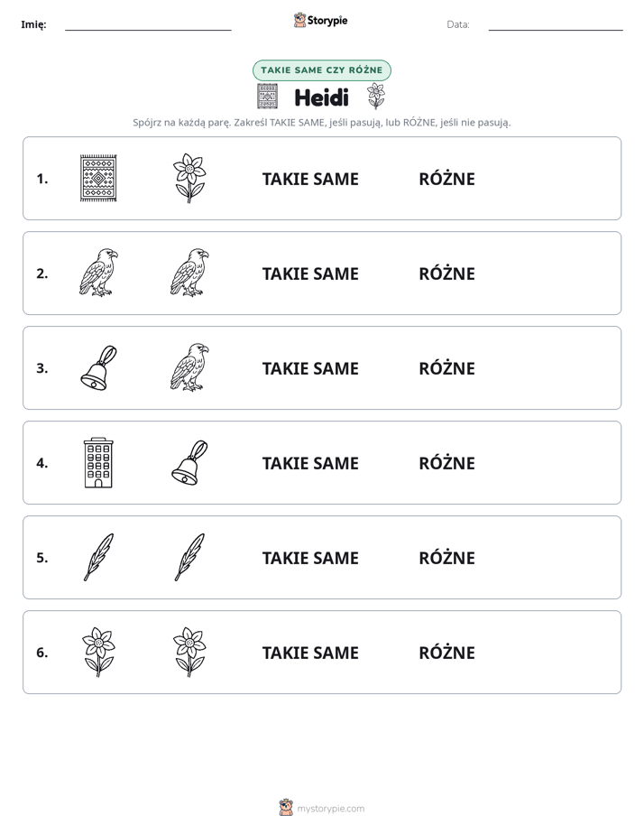Open the mystorypie.com footer link
Image resolution: width=644 pixels, height=834 pixels.
pyautogui.click(x=322, y=808)
